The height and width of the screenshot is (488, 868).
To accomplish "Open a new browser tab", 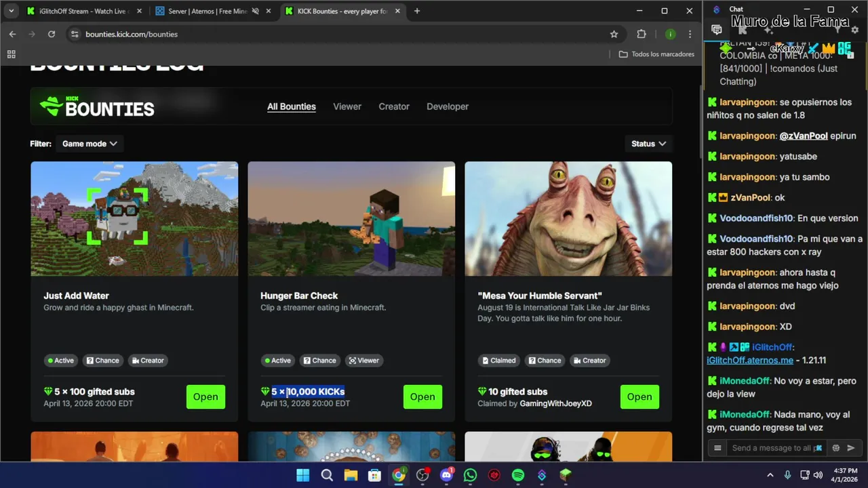I will point(417,11).
